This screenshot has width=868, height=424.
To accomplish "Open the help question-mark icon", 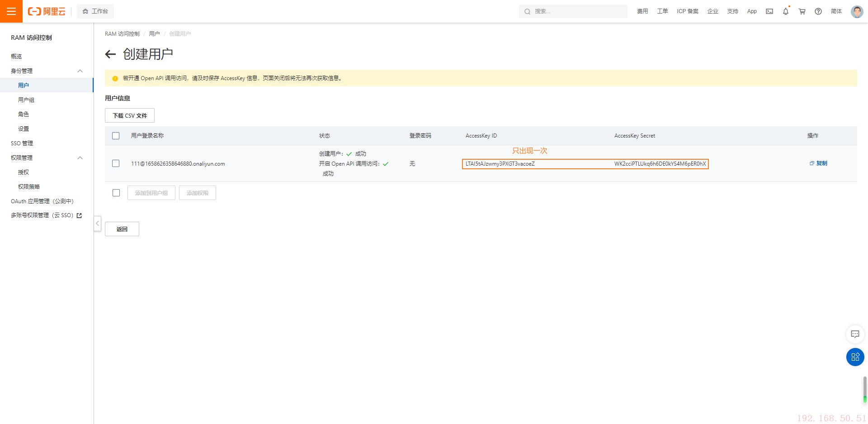I will 818,11.
